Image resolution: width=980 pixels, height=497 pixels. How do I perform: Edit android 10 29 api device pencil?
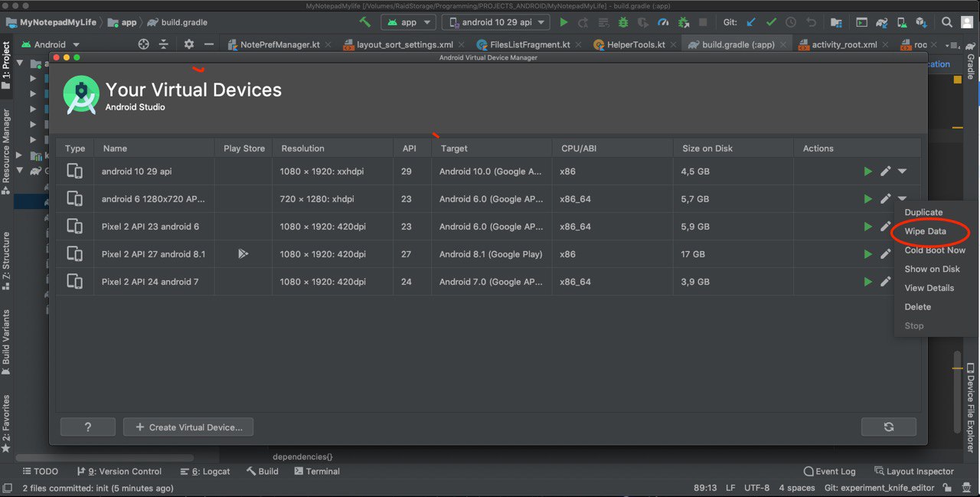pyautogui.click(x=885, y=172)
